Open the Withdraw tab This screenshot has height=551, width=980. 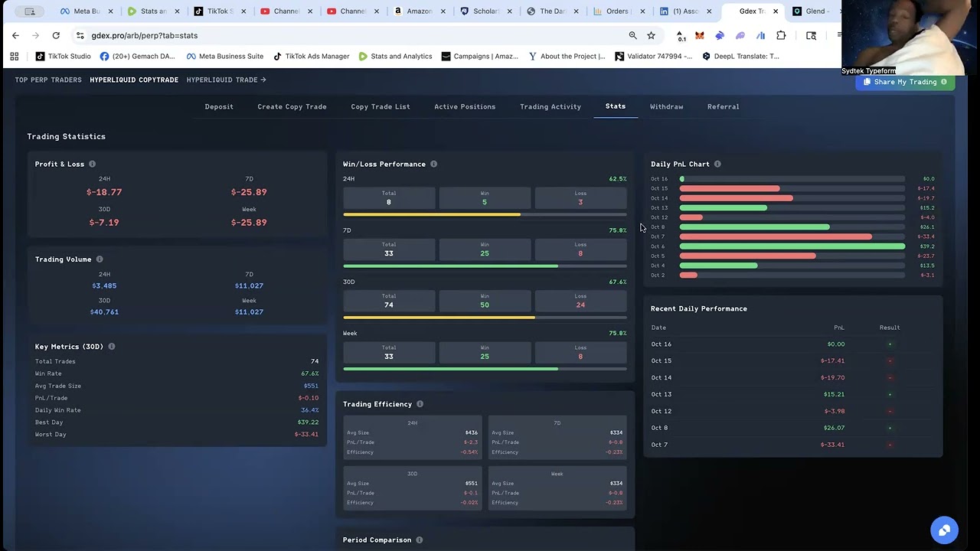(667, 106)
